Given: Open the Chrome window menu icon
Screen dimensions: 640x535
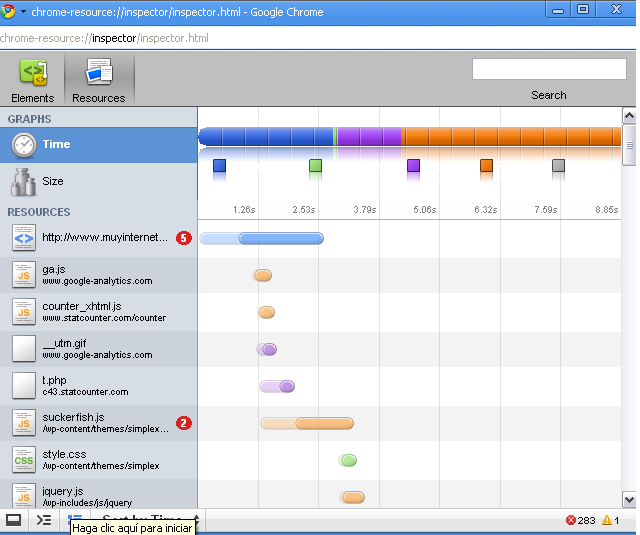Looking at the screenshot, I should 9,11.
